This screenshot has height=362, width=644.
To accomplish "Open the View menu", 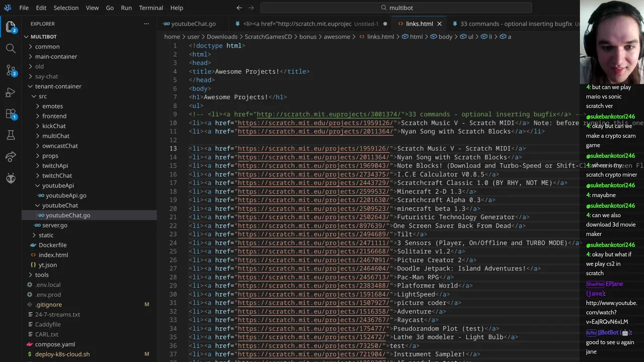I will coord(92,8).
